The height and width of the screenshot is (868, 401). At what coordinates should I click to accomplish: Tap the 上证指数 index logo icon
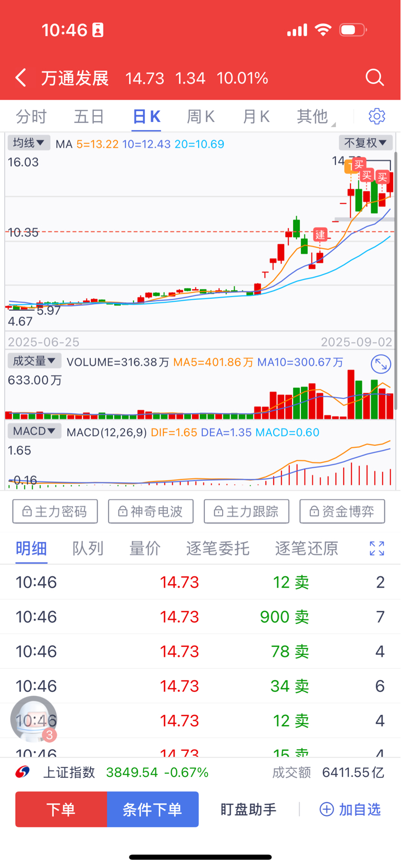[x=22, y=772]
